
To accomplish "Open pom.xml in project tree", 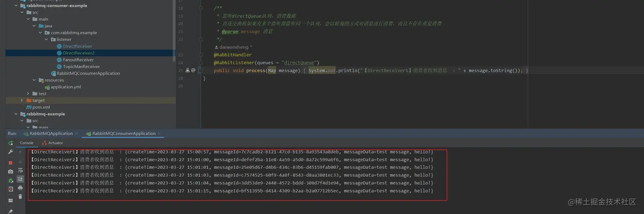I will pos(41,107).
